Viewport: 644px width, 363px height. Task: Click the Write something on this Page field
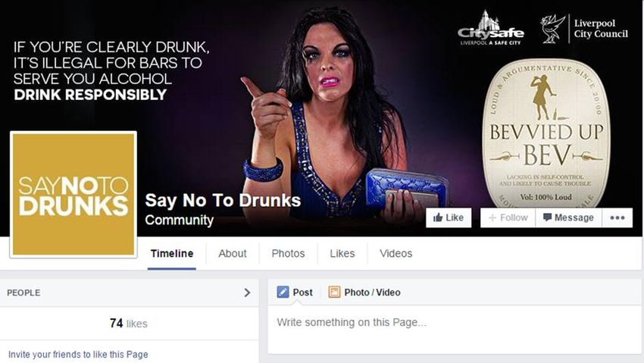tap(455, 323)
